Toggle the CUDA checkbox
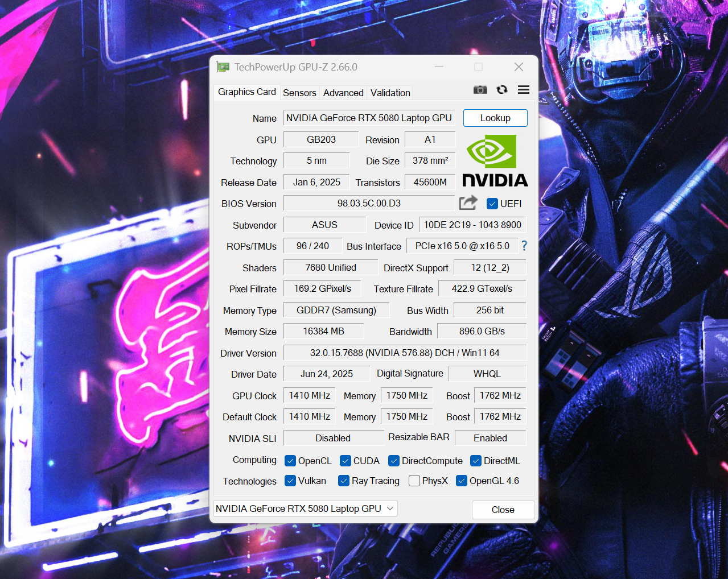Screen dimensions: 728x579 (x=346, y=461)
